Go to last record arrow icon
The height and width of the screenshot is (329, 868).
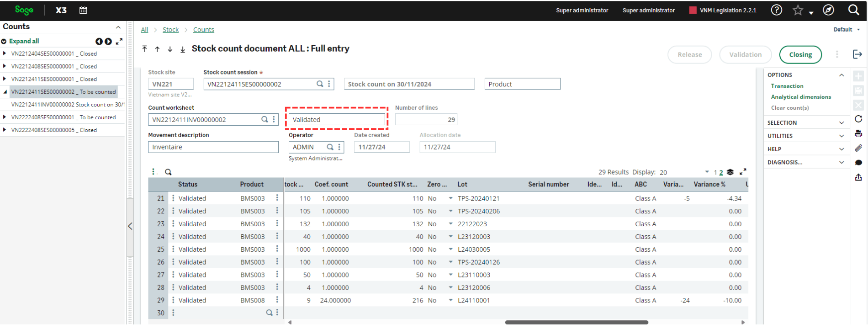coord(183,49)
